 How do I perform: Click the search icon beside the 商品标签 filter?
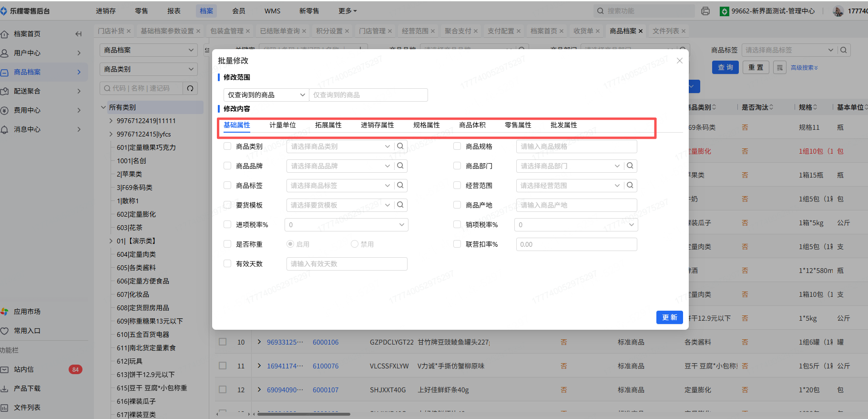coord(844,50)
